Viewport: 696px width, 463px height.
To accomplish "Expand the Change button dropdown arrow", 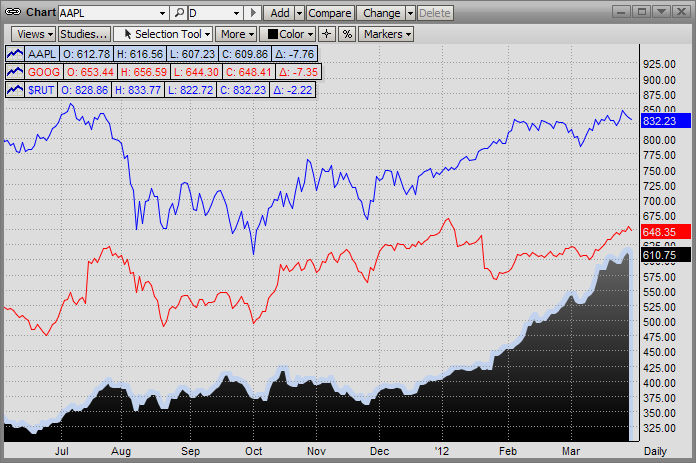I will (x=411, y=13).
